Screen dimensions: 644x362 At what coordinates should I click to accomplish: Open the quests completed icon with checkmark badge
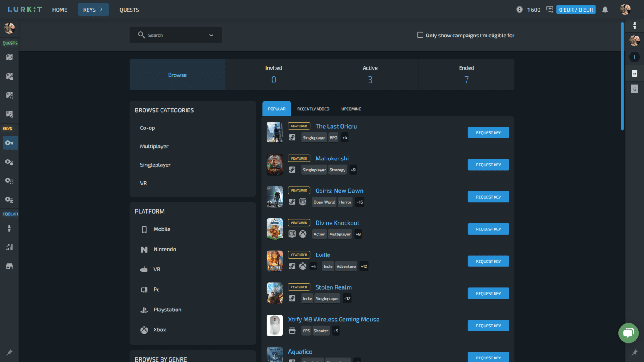[x=9, y=114]
